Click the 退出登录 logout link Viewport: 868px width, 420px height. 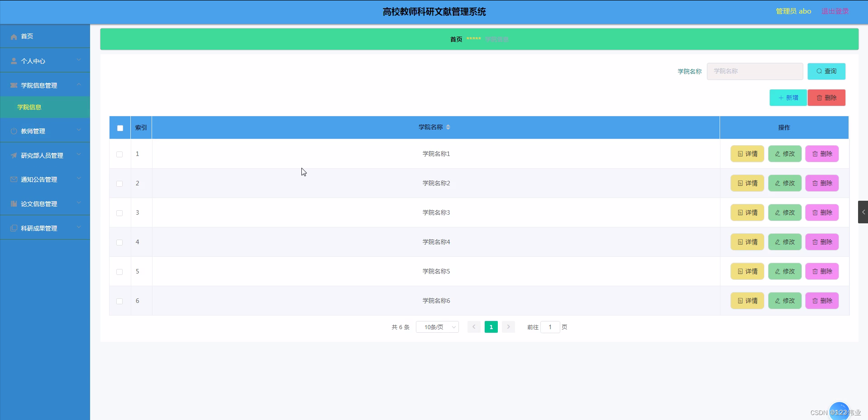(835, 11)
